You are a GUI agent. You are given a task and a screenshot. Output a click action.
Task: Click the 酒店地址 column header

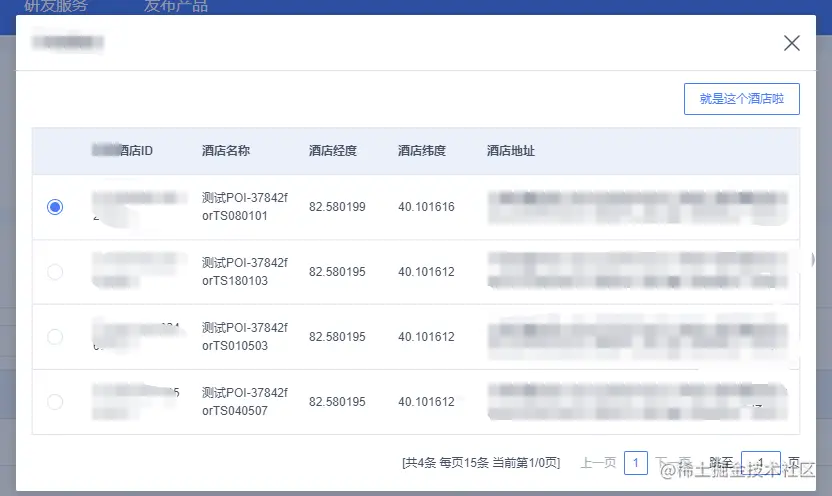pos(511,151)
